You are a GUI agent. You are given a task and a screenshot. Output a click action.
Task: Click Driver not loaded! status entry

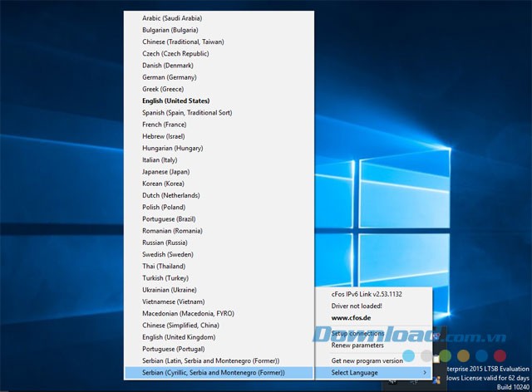357,306
